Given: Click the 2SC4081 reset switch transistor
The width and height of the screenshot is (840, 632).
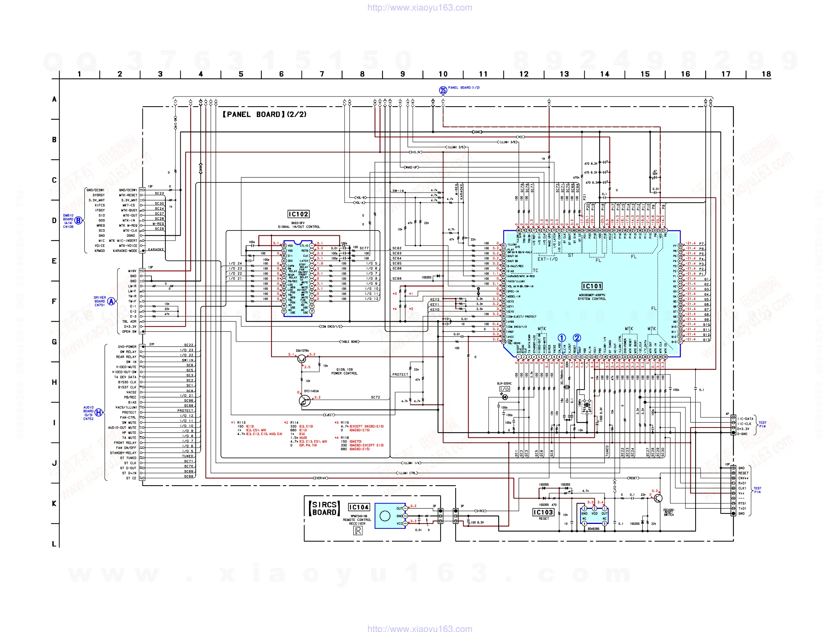Looking at the screenshot, I should (658, 498).
